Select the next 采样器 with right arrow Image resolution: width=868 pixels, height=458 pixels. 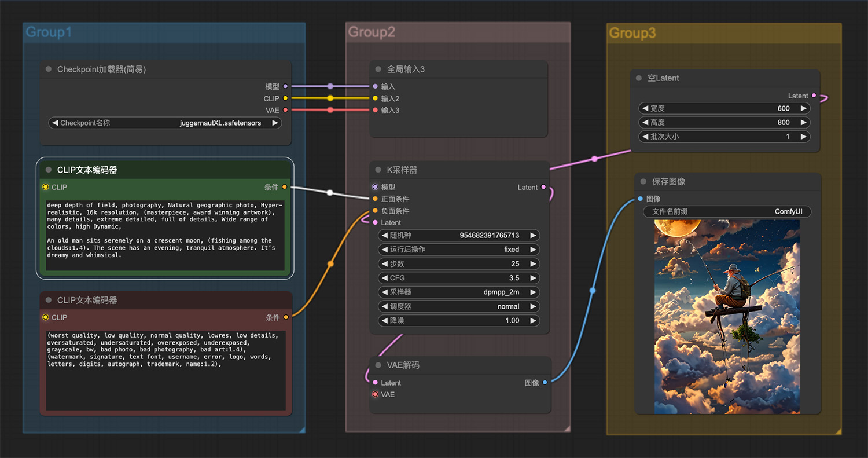(533, 292)
